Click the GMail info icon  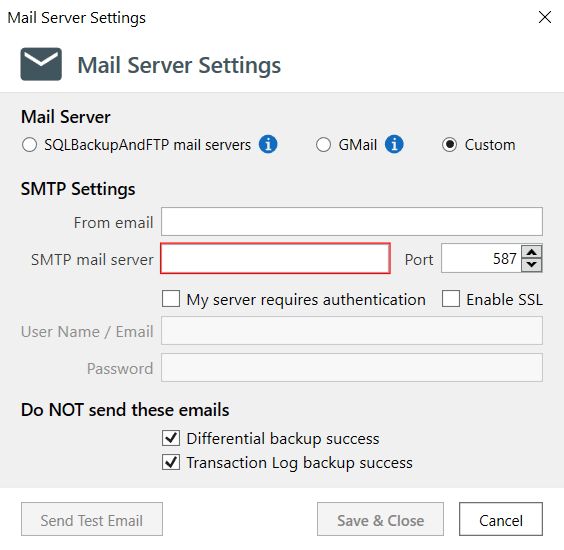[x=394, y=145]
